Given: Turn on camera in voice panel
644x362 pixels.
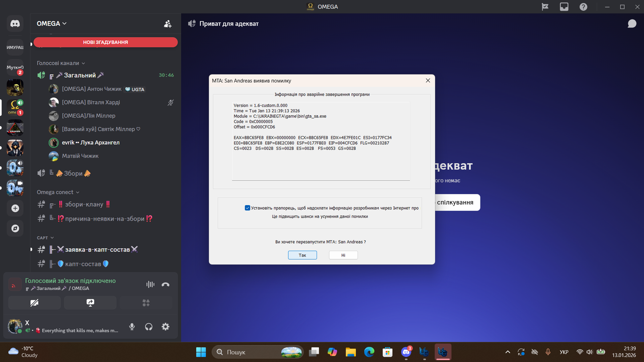Looking at the screenshot, I should tap(35, 303).
